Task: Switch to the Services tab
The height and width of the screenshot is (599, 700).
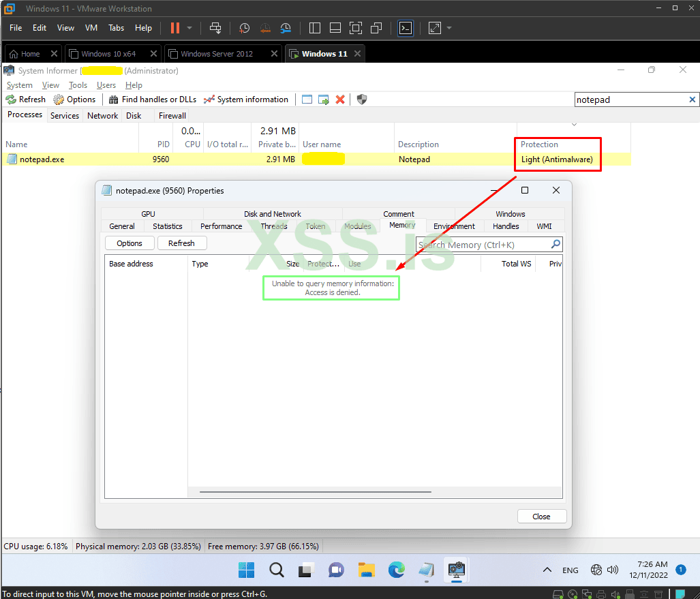Action: [65, 116]
